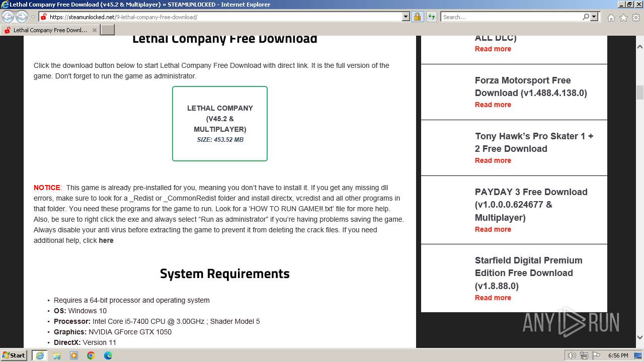Click the vertical scrollbar thumb

click(x=640, y=93)
